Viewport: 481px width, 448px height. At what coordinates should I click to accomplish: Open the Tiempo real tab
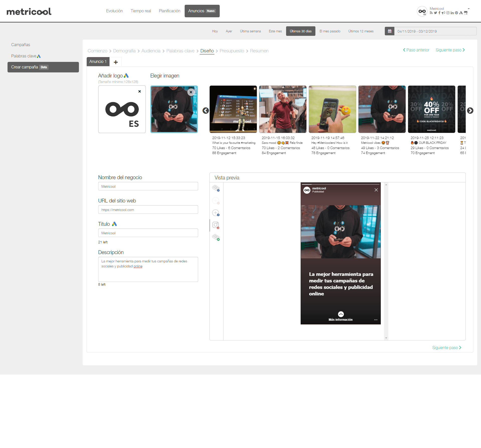click(x=141, y=11)
